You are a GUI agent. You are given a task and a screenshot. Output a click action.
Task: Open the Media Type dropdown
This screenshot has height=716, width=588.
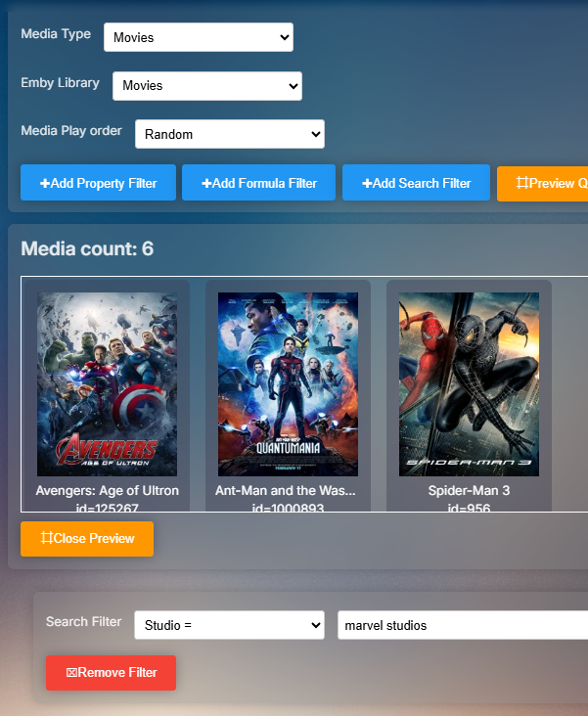tap(198, 38)
